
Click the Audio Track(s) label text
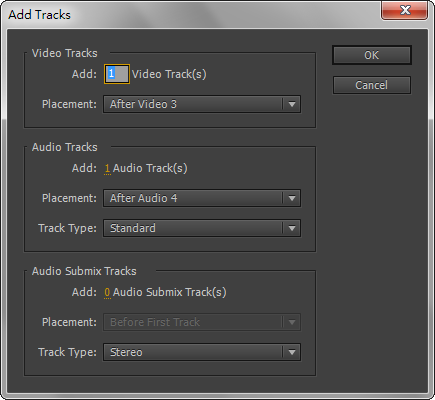point(150,168)
